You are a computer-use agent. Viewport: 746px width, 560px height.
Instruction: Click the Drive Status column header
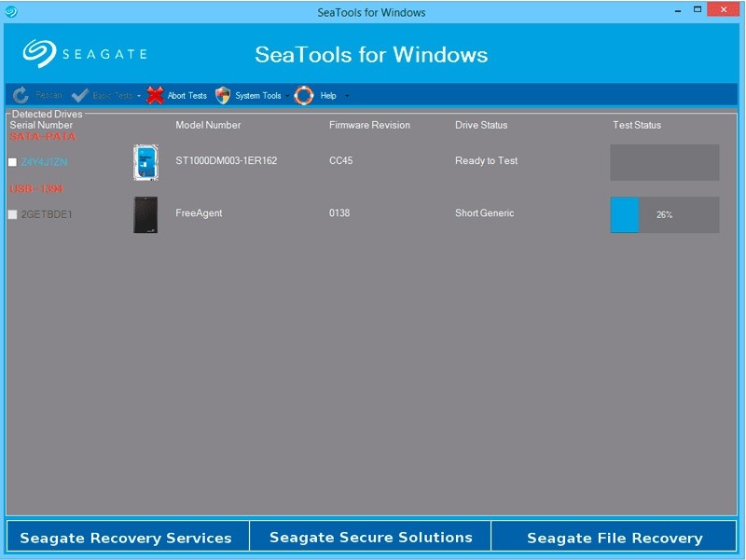(481, 125)
